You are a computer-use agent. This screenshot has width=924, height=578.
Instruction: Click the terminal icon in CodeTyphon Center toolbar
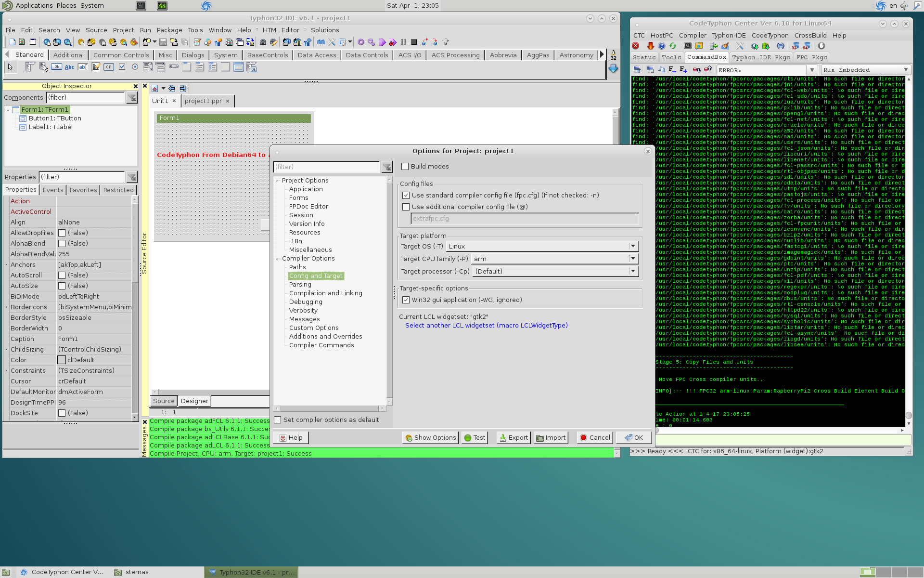pos(687,46)
